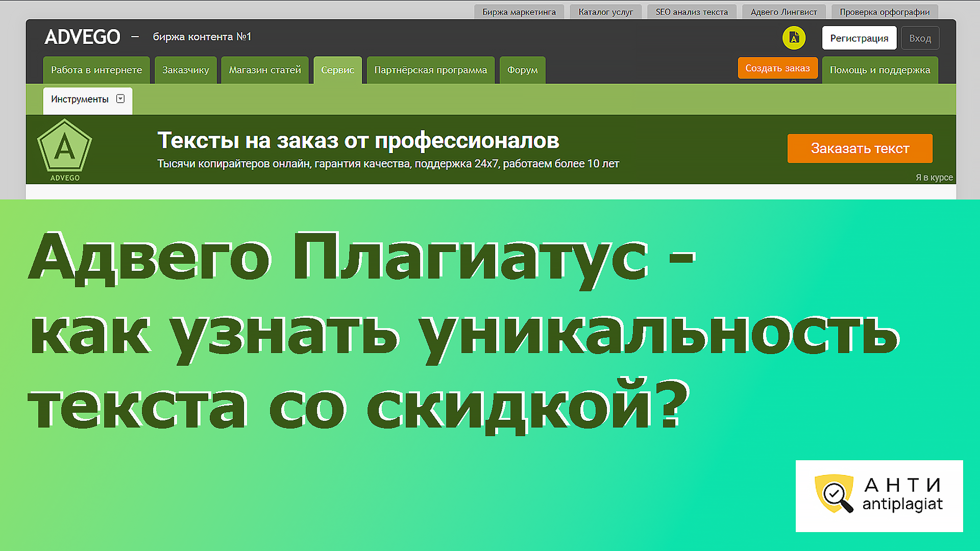Open the Помощь и поддержка tab

[880, 70]
